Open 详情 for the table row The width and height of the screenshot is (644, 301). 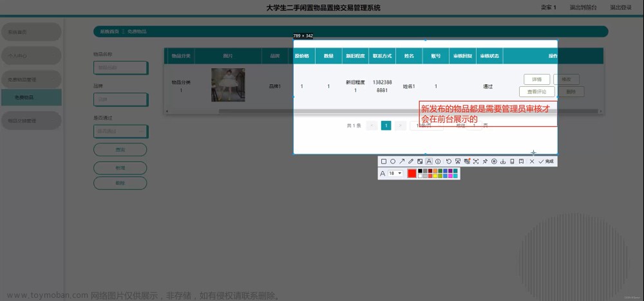(x=537, y=80)
